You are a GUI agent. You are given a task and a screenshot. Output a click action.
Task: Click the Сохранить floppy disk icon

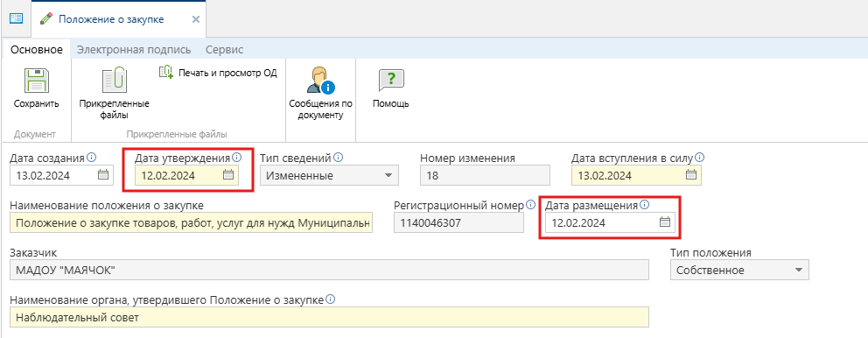[x=37, y=81]
